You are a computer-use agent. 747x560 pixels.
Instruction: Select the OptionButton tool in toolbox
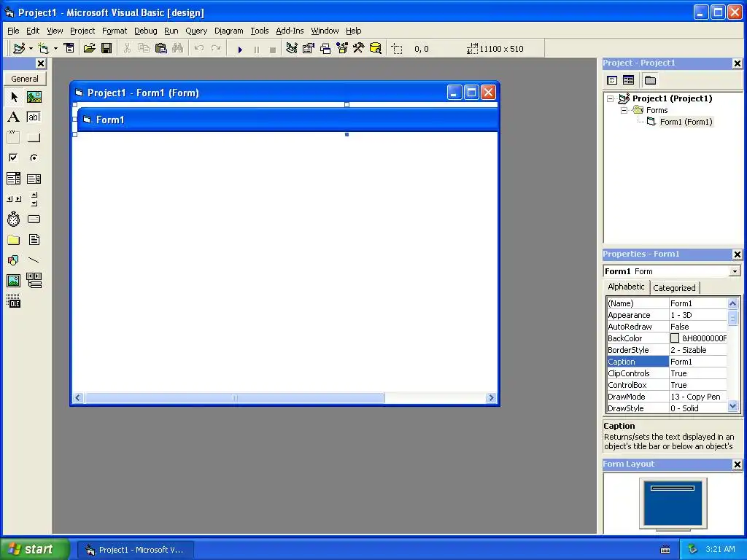(34, 157)
